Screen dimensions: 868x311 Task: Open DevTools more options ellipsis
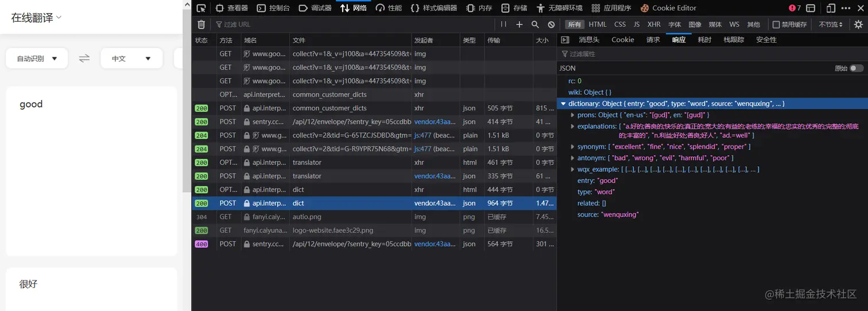click(x=847, y=8)
